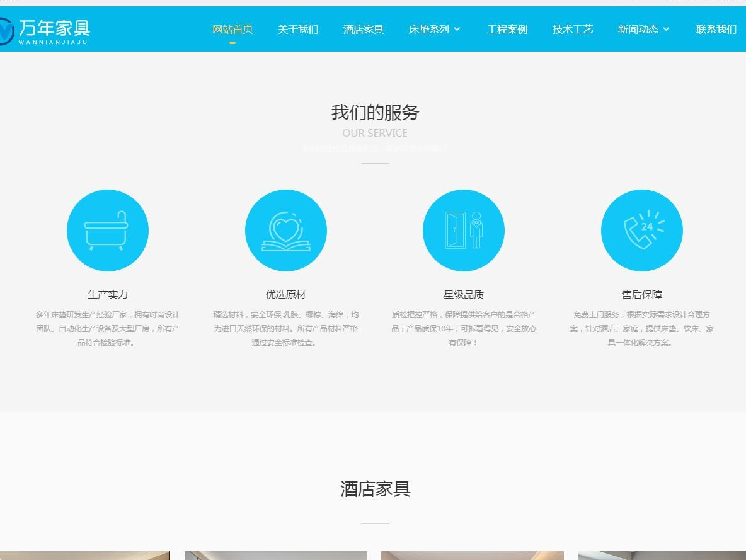The height and width of the screenshot is (560, 746).
Task: Click the 优选原材 service title
Action: pos(286,295)
